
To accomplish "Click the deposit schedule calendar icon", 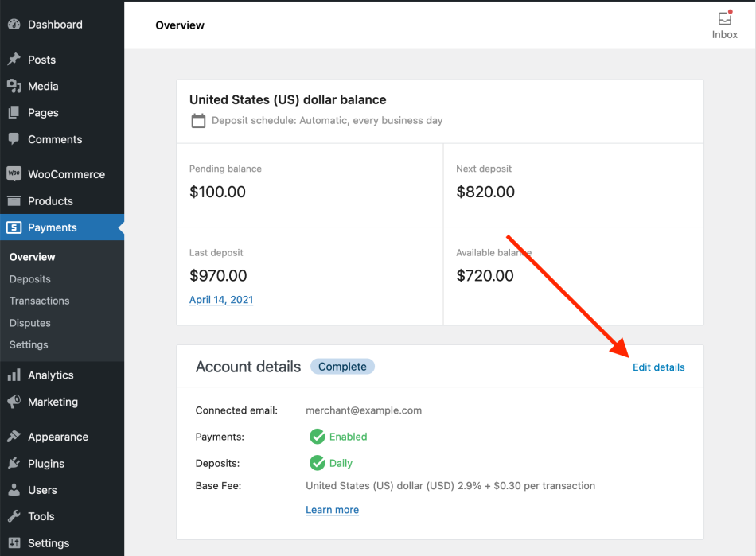I will click(198, 121).
